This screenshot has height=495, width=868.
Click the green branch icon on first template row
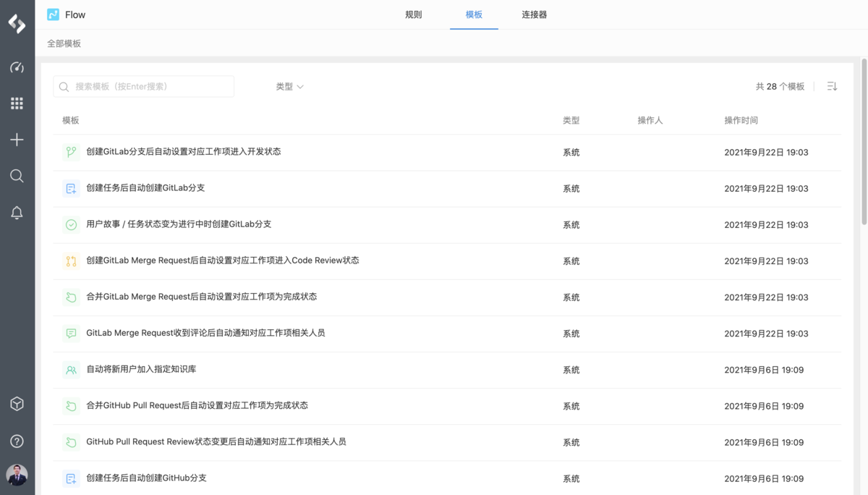(70, 152)
